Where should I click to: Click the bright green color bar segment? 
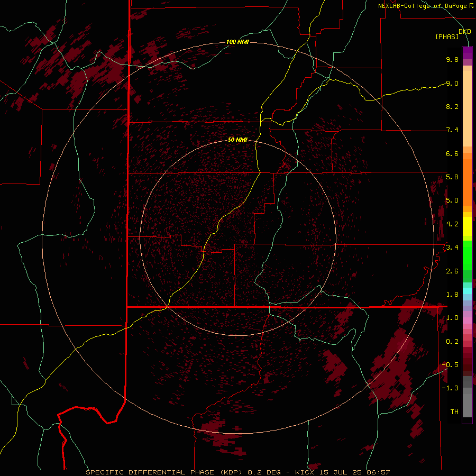pos(467,255)
